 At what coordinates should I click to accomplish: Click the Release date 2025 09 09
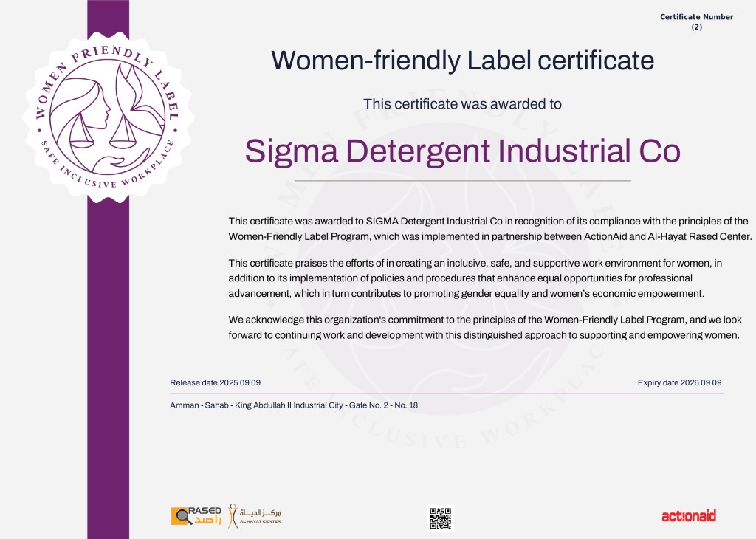pyautogui.click(x=215, y=382)
